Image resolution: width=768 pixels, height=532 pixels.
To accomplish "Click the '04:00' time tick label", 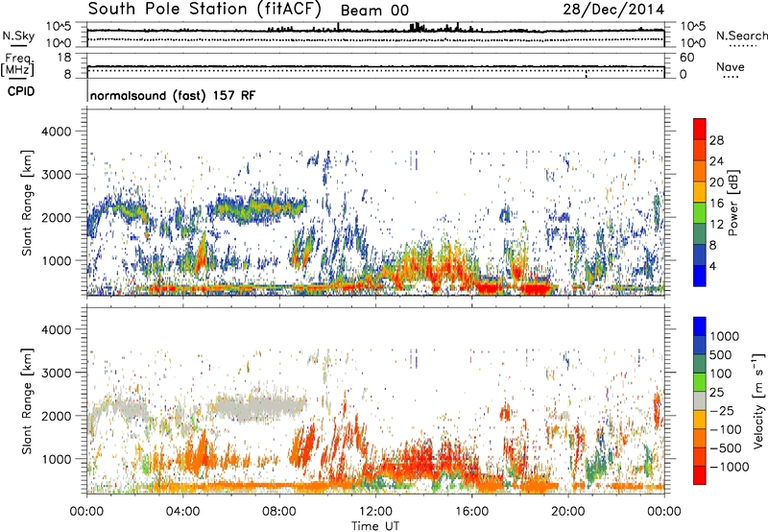I will point(182,512).
